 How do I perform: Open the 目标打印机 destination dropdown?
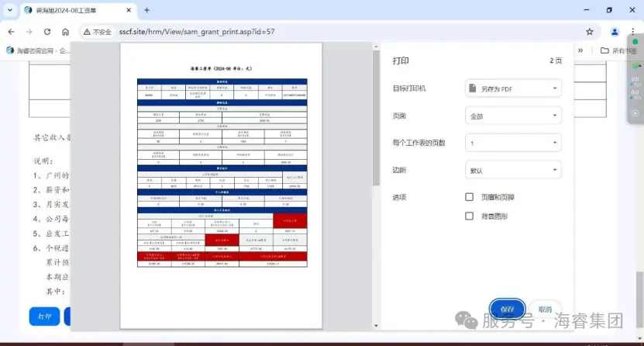click(x=513, y=88)
